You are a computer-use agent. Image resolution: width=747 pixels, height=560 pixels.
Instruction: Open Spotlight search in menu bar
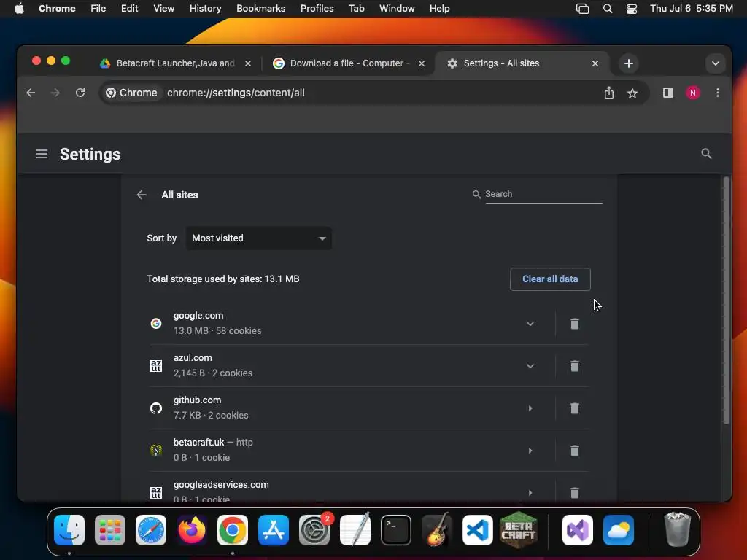coord(608,9)
